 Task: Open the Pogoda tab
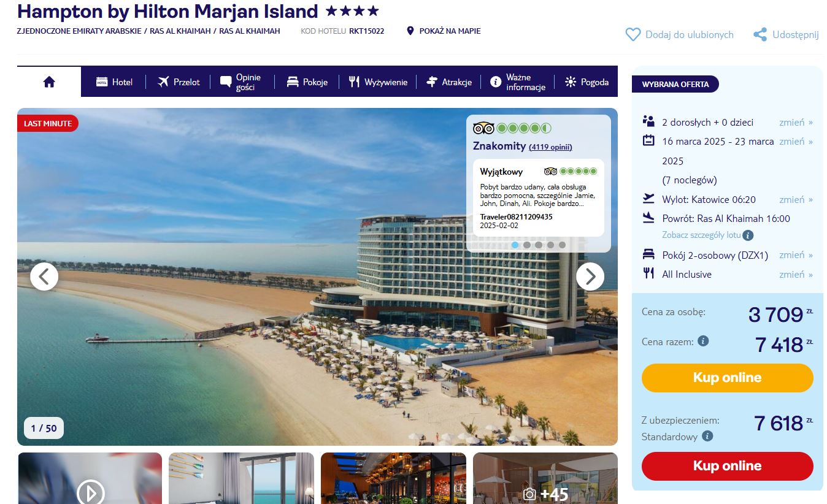pos(587,82)
